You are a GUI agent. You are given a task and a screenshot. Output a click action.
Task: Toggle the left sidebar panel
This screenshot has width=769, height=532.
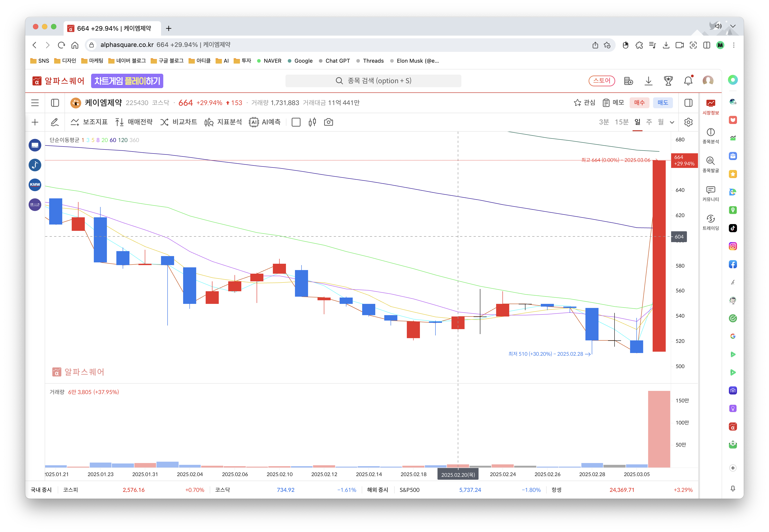pyautogui.click(x=55, y=103)
